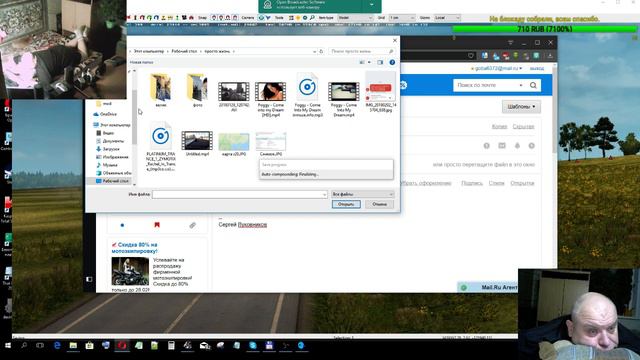Expand the address bar history dropdown
This screenshot has width=640, height=360.
(x=314, y=51)
